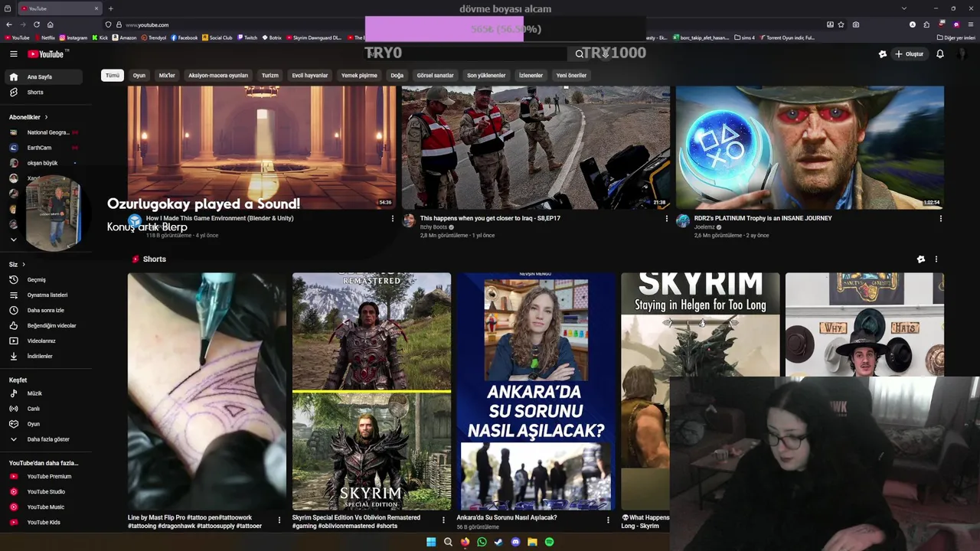Screen dimensions: 980x551
Task: Open Daha sonra izle list
Action: click(x=44, y=310)
